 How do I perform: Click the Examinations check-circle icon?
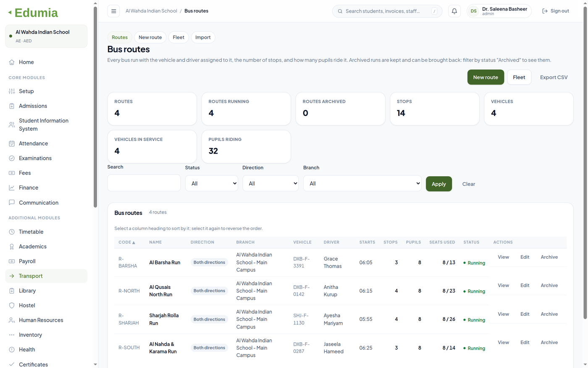click(x=12, y=158)
